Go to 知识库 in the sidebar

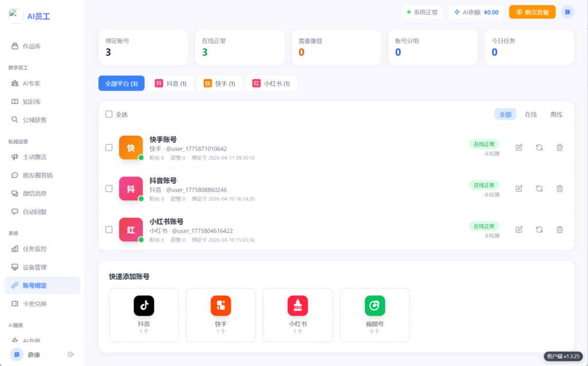[x=32, y=102]
